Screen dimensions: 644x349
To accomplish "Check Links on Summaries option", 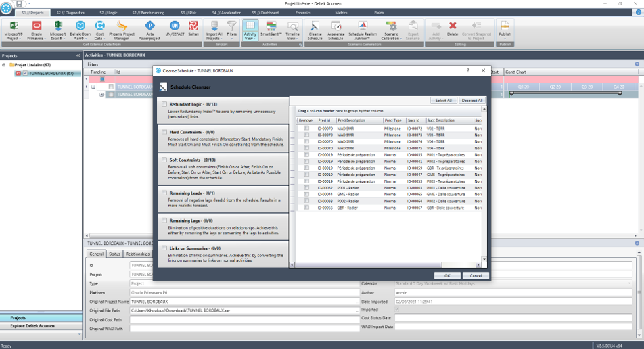I will (x=164, y=248).
